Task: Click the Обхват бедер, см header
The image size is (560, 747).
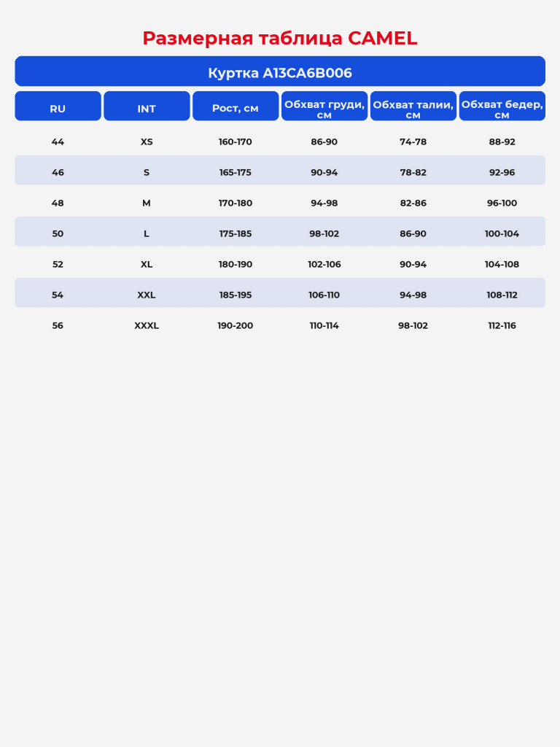Action: pos(502,107)
